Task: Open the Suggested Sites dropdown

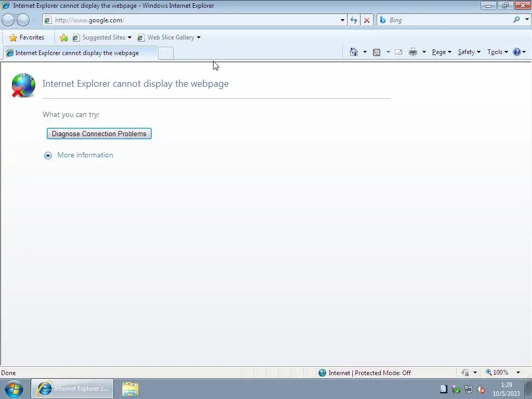Action: pos(102,37)
